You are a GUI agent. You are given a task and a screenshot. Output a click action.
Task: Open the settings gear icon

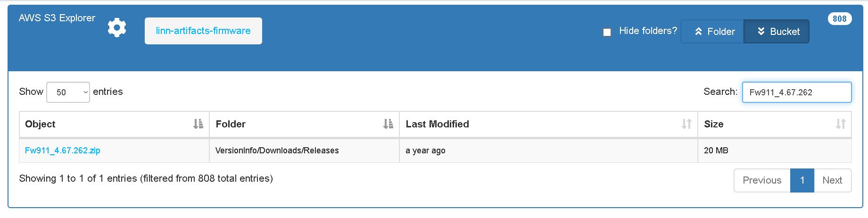pos(116,28)
